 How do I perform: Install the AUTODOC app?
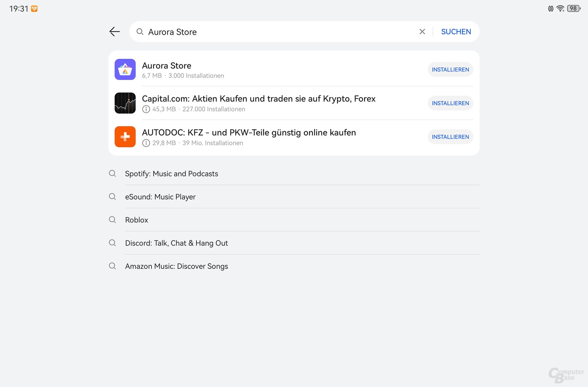(450, 137)
